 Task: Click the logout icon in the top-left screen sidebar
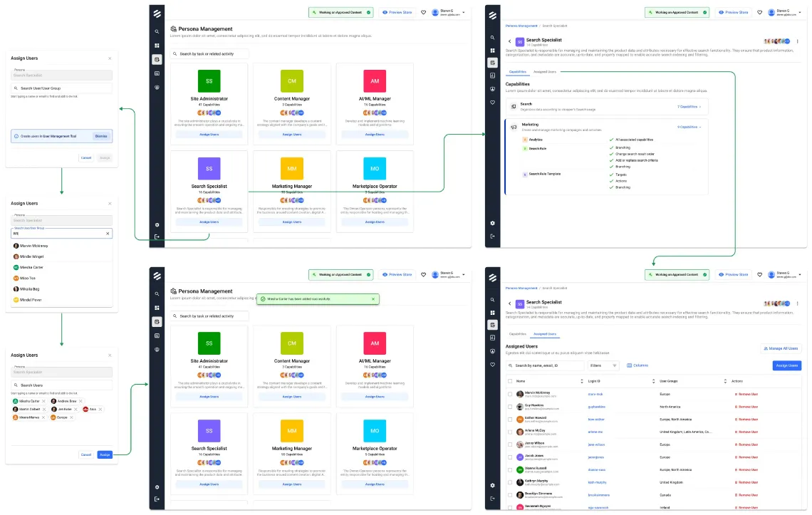point(157,236)
